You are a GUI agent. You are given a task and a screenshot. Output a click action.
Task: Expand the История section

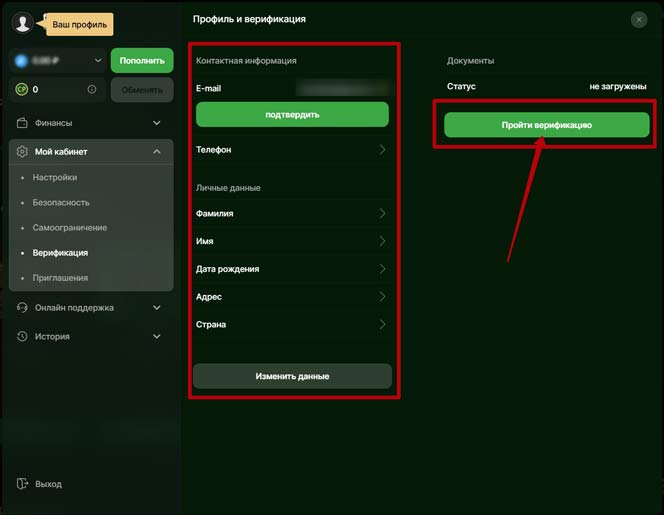pyautogui.click(x=157, y=337)
